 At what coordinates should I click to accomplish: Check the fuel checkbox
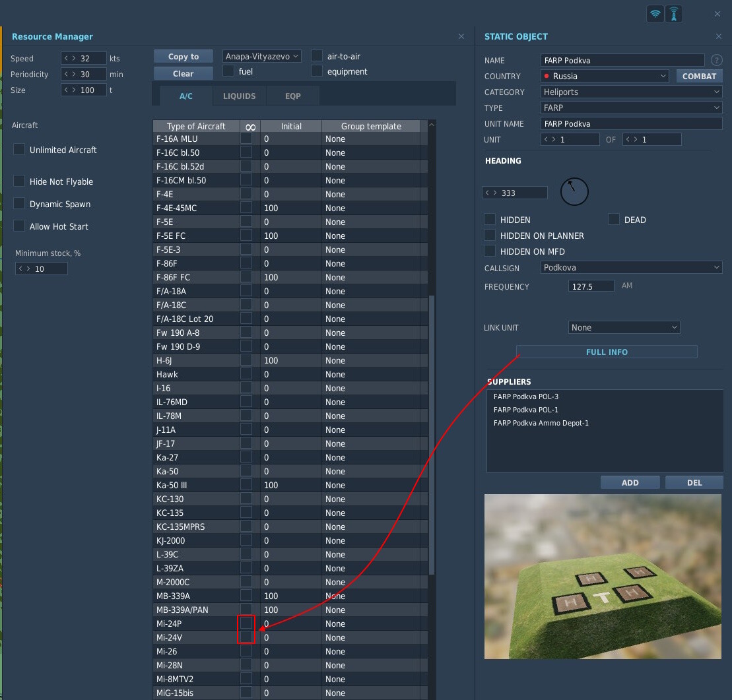tap(228, 71)
